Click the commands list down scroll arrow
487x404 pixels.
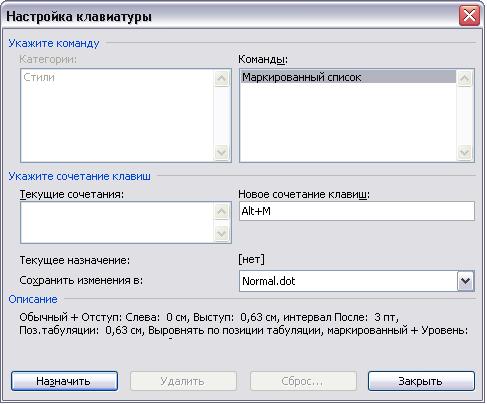(x=465, y=153)
